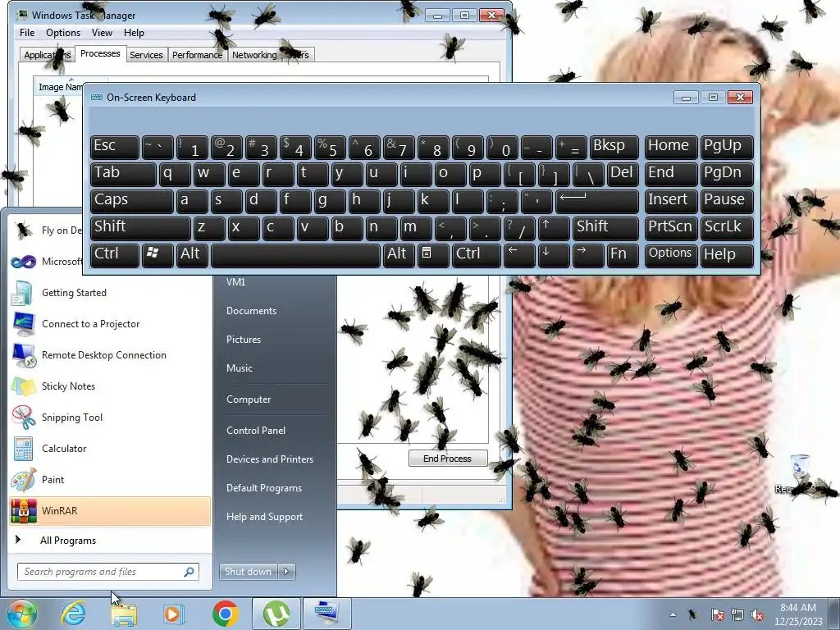Click the fly icon in the system tray
The height and width of the screenshot is (630, 840).
point(693,614)
